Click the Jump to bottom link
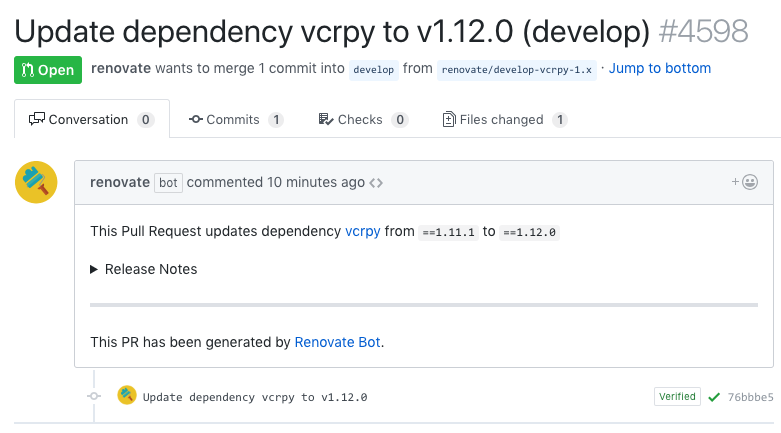781x433 pixels. tap(659, 68)
